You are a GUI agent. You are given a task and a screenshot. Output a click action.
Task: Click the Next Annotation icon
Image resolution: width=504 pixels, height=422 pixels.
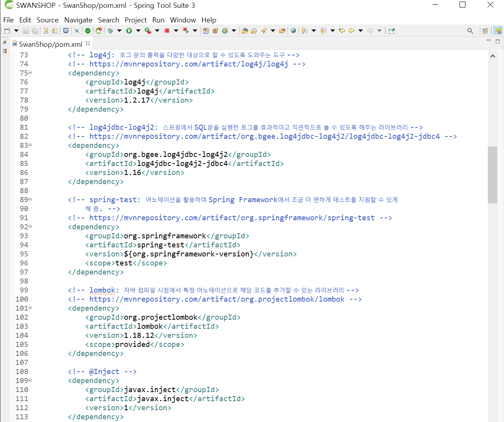coord(305,31)
